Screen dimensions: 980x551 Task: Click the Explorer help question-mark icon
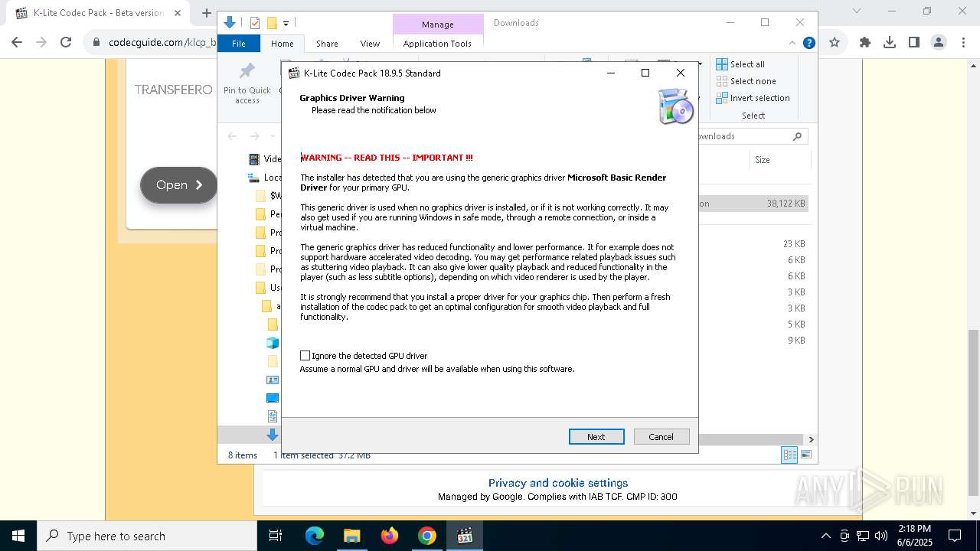point(808,43)
